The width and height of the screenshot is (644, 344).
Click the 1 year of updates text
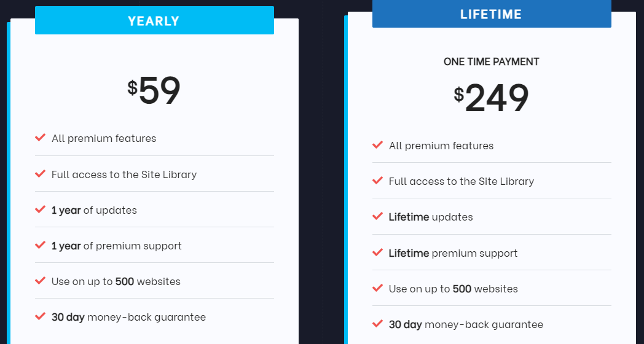pos(94,210)
